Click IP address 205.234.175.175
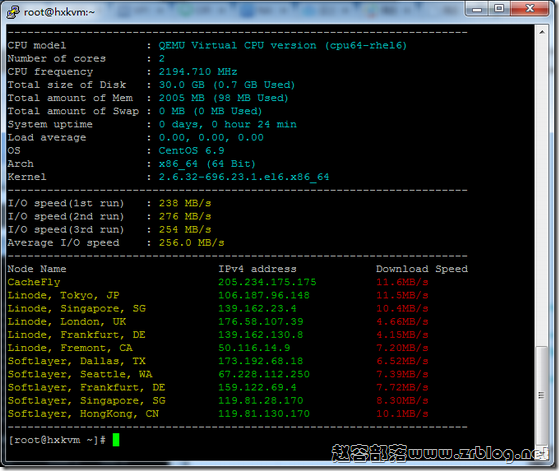The height and width of the screenshot is (471, 559). coord(267,282)
